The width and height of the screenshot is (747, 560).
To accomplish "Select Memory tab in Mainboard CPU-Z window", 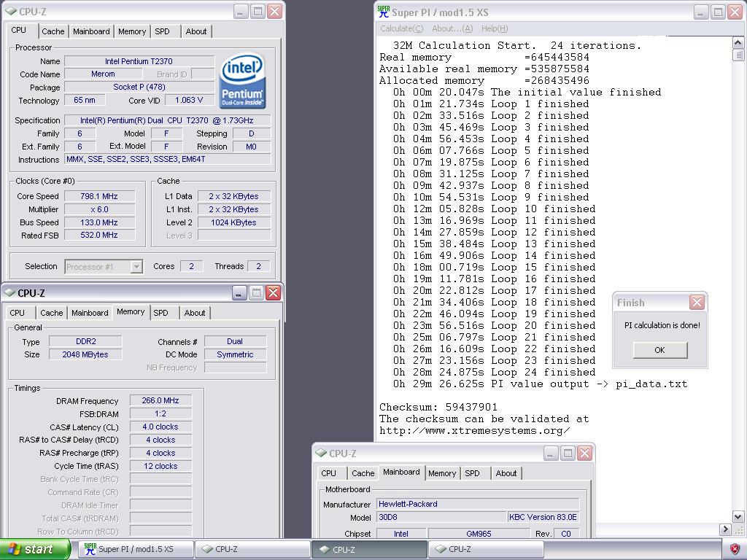I will pyautogui.click(x=442, y=473).
